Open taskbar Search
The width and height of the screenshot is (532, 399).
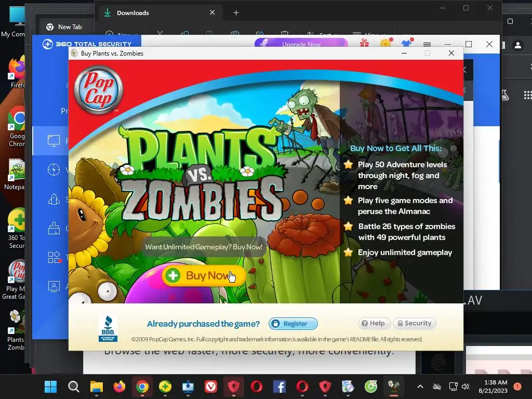74,387
